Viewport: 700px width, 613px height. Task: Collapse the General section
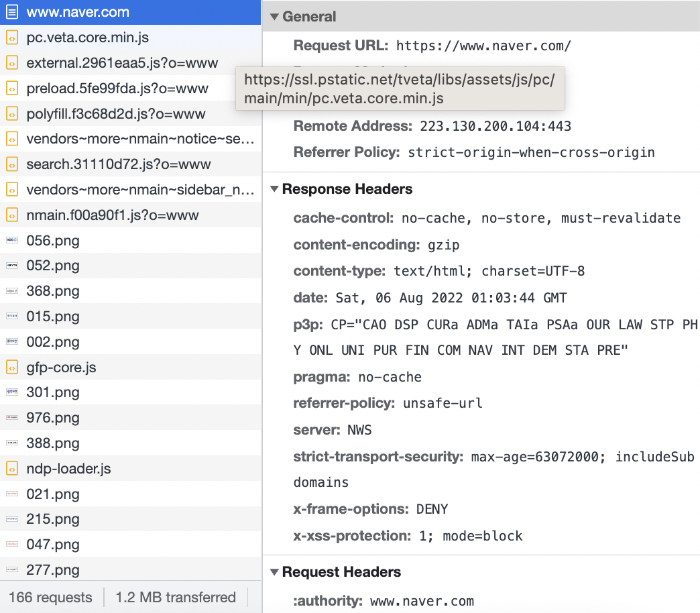tap(274, 17)
